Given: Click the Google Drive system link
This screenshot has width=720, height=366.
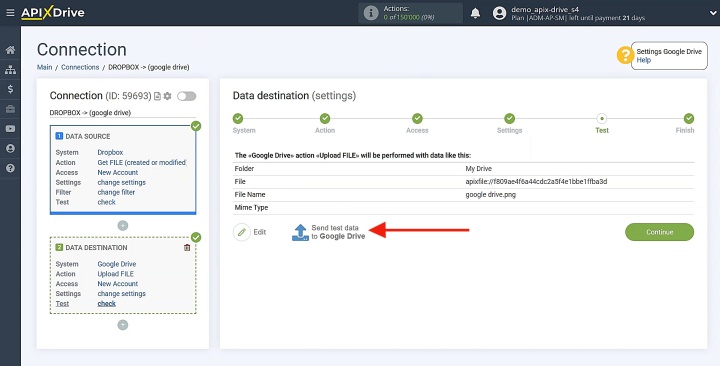Looking at the screenshot, I should (117, 264).
